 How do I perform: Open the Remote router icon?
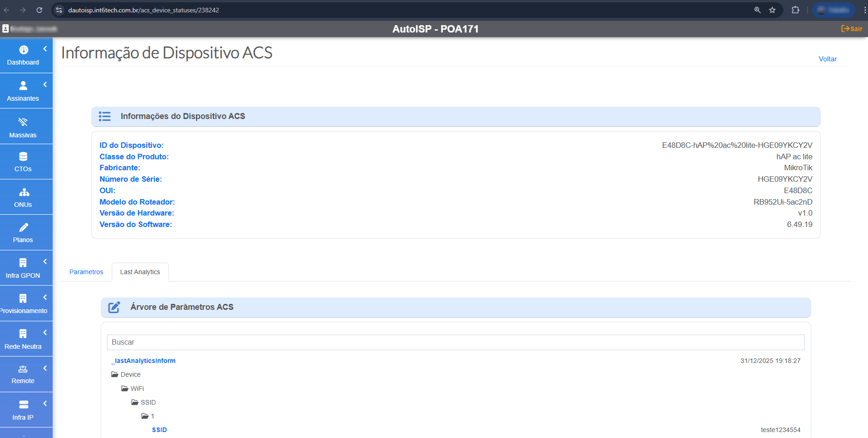pyautogui.click(x=23, y=369)
